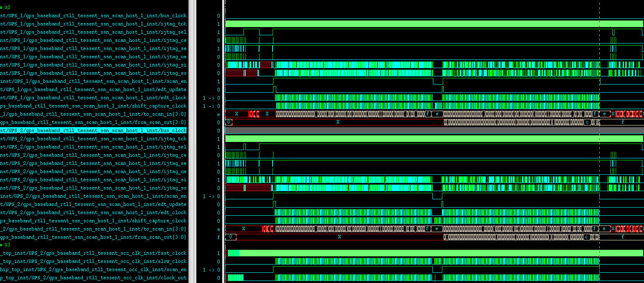Select GPS_2 edt_clock signal name

(93, 212)
